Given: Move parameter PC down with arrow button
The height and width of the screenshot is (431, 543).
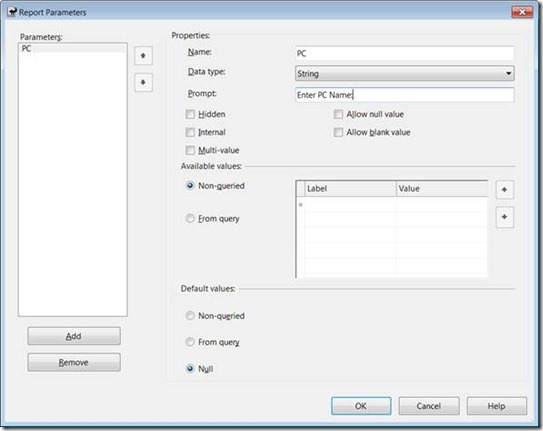Looking at the screenshot, I should pyautogui.click(x=143, y=82).
